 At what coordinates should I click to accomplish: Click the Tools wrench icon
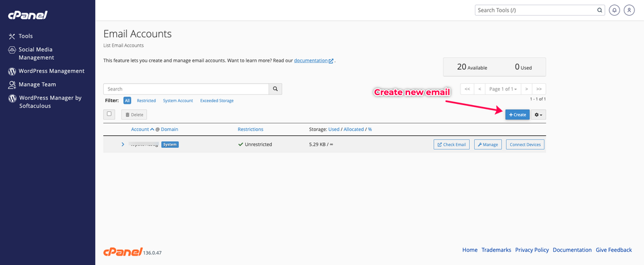pos(12,36)
